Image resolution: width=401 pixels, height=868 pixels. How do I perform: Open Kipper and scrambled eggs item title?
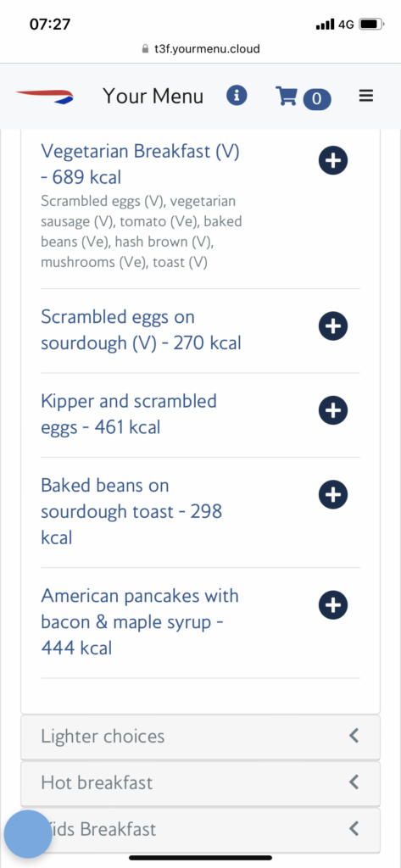129,414
